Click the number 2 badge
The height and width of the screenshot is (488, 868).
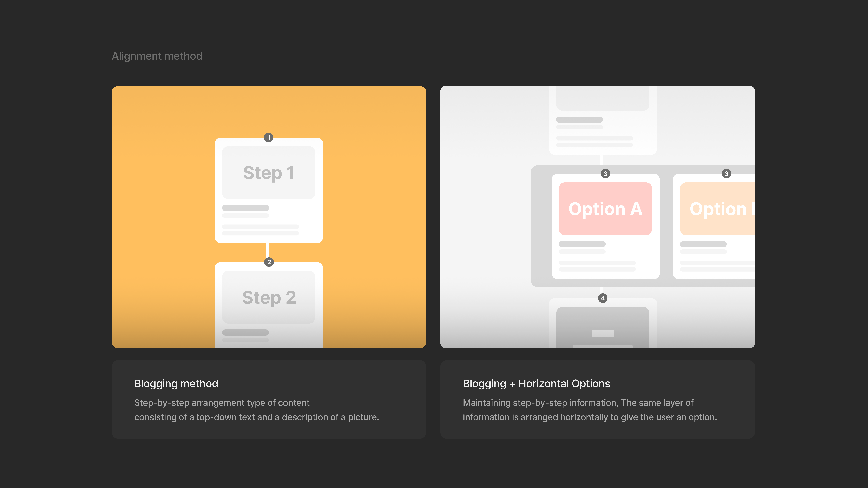pos(269,262)
